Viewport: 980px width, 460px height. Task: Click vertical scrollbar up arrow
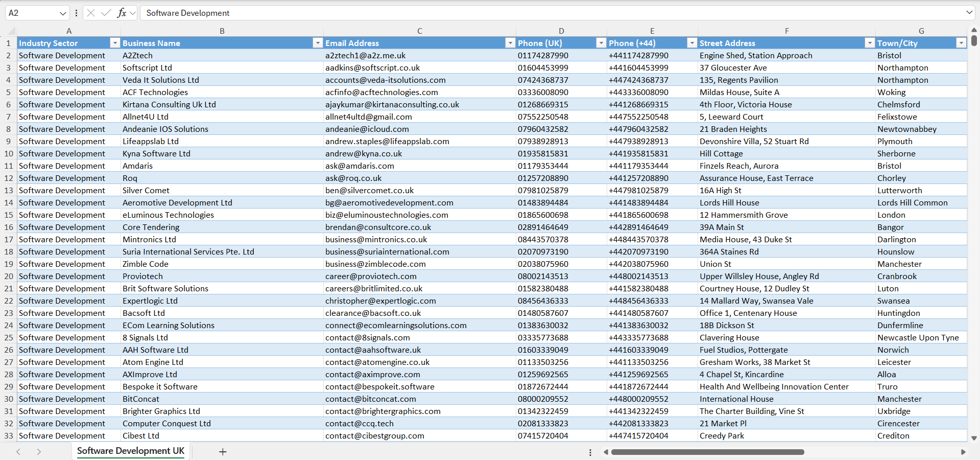pyautogui.click(x=974, y=30)
